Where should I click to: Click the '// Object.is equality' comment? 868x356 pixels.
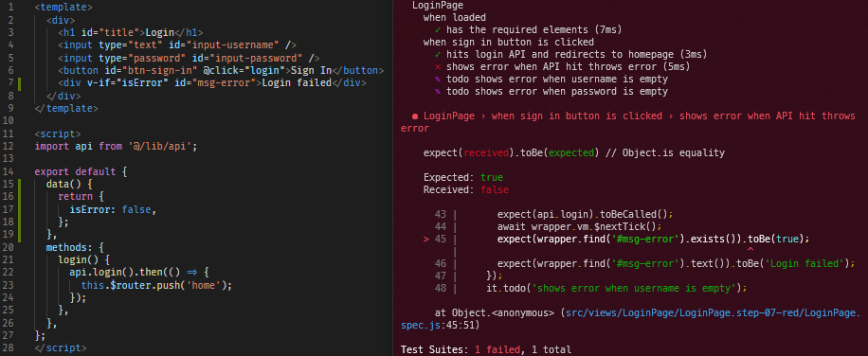click(665, 152)
